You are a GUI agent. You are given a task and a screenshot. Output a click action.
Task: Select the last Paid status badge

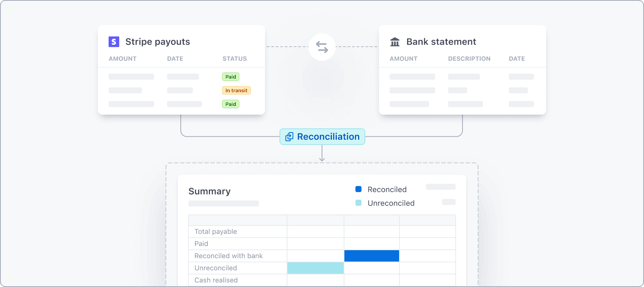pos(230,104)
